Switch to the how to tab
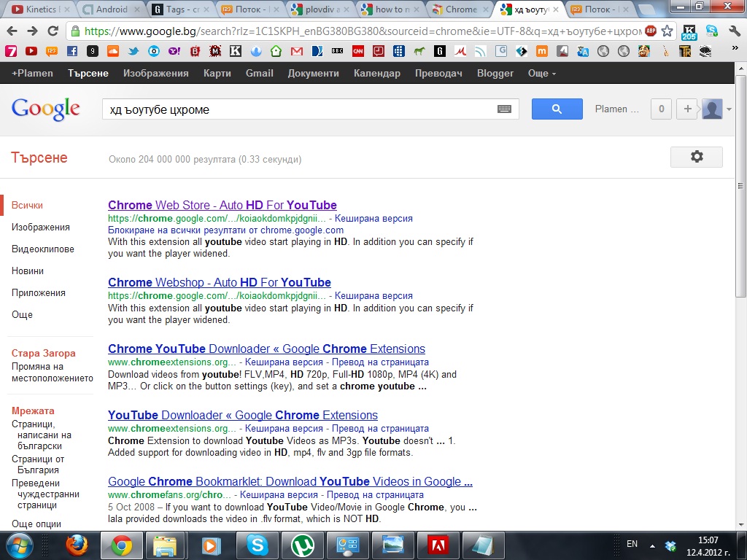Viewport: 747px width, 560px height. pos(392,9)
